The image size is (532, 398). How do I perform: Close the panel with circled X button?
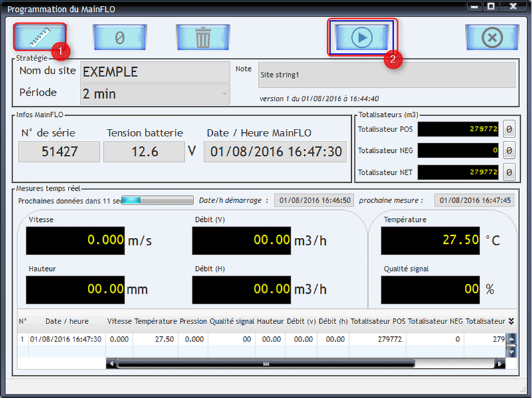click(492, 37)
